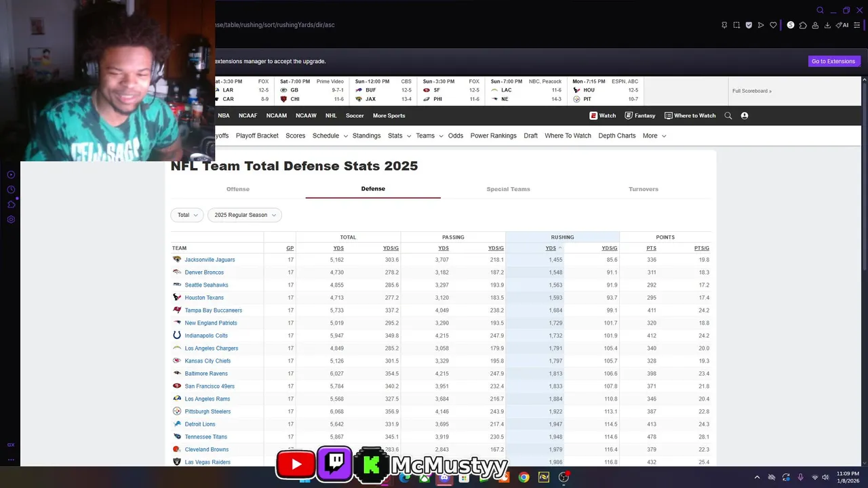Open the NHL menu item
The width and height of the screenshot is (868, 488).
click(331, 116)
